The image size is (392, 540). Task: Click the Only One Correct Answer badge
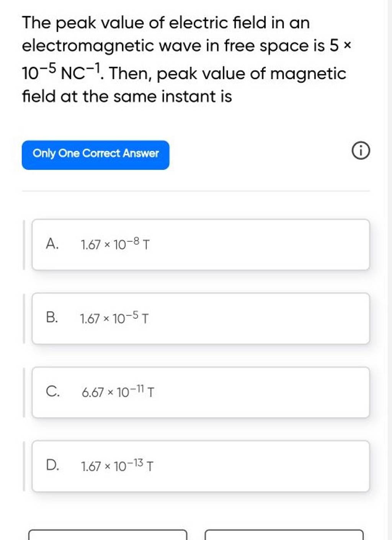coord(95,154)
